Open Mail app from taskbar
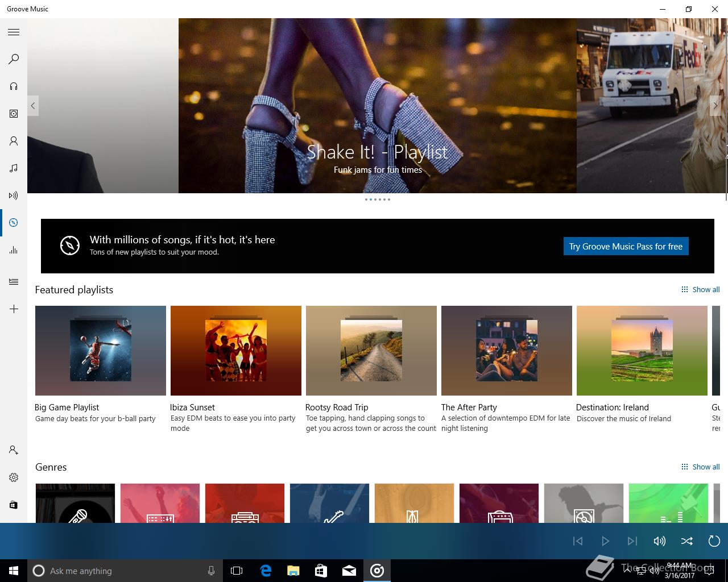This screenshot has height=582, width=728. tap(349, 571)
